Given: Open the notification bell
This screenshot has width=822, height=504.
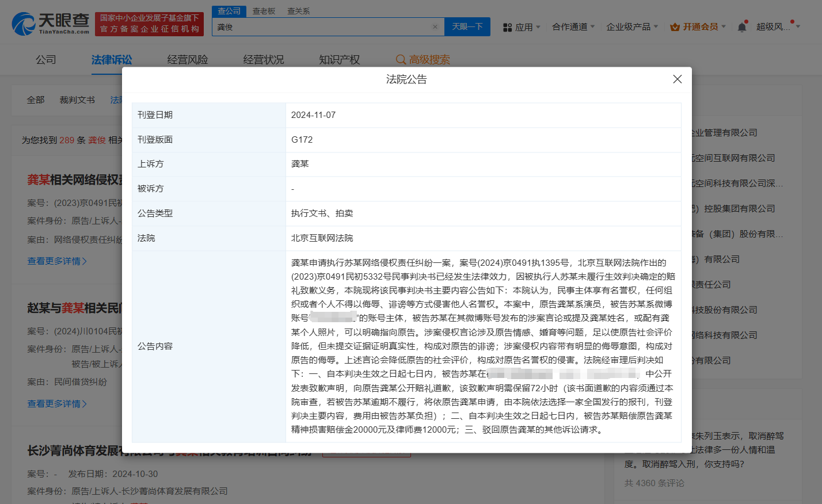Looking at the screenshot, I should [742, 27].
